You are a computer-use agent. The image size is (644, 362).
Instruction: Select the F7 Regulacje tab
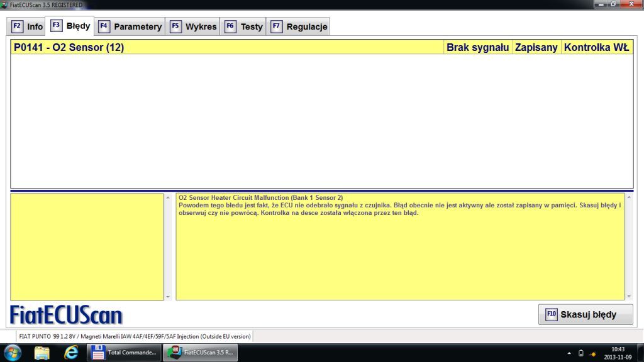(x=298, y=26)
